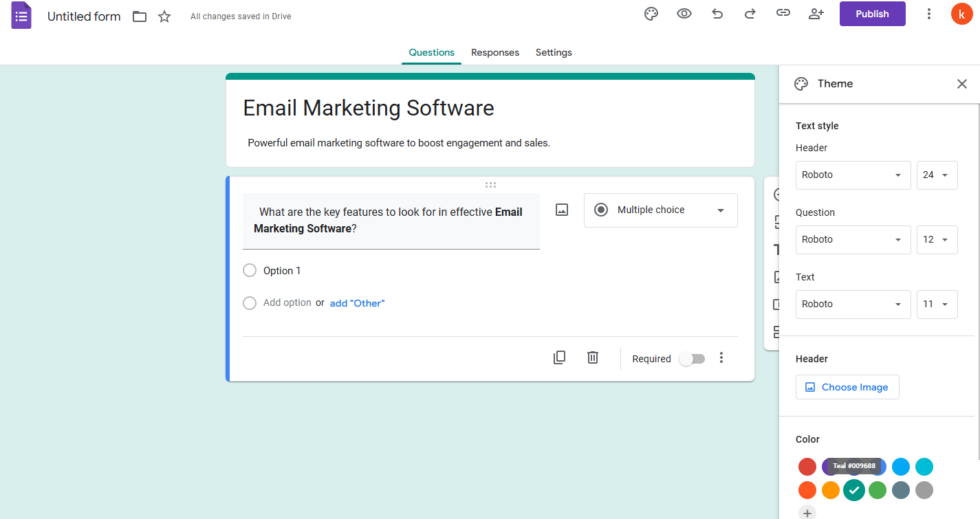980x519 pixels.
Task: Click the Publish button
Action: point(872,14)
